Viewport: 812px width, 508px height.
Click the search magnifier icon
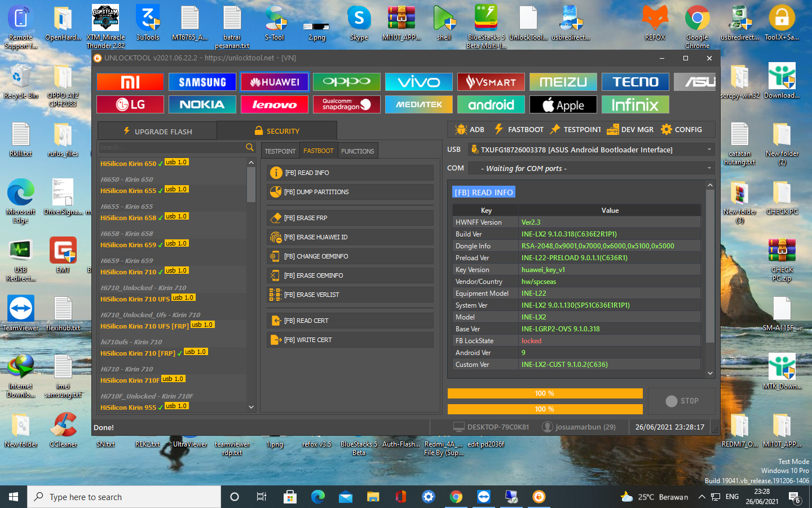250,147
